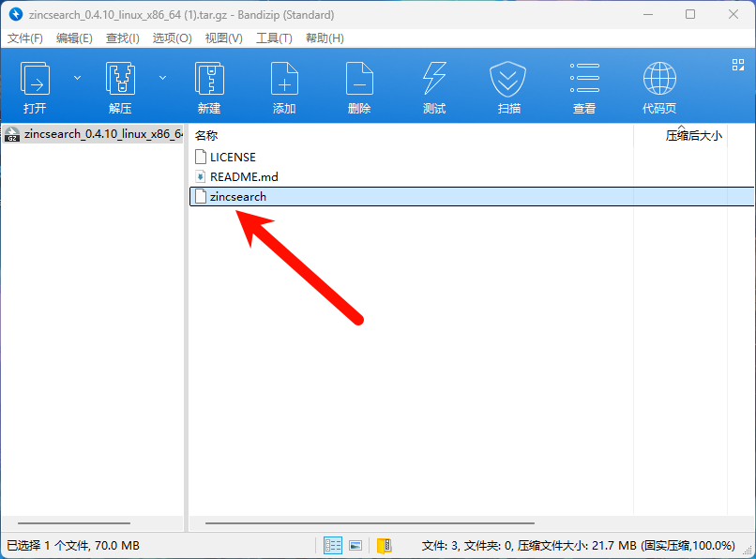Sort by 压缩后大小 column header
Viewport: 756px width, 559px height.
680,136
